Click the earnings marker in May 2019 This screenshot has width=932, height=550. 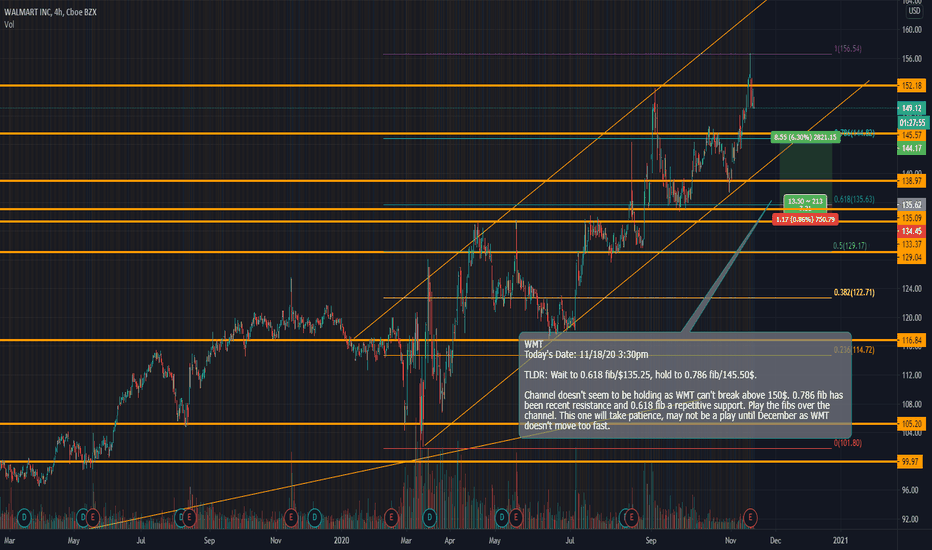pos(93,518)
